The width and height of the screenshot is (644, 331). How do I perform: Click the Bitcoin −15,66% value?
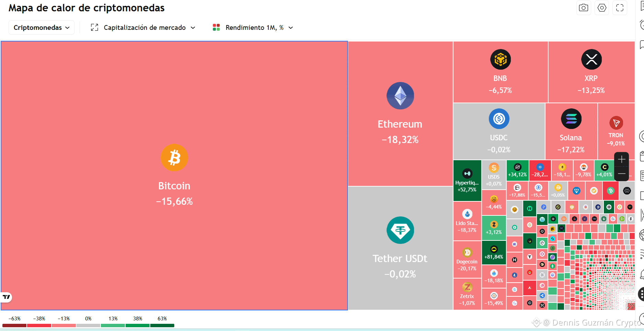click(x=174, y=201)
